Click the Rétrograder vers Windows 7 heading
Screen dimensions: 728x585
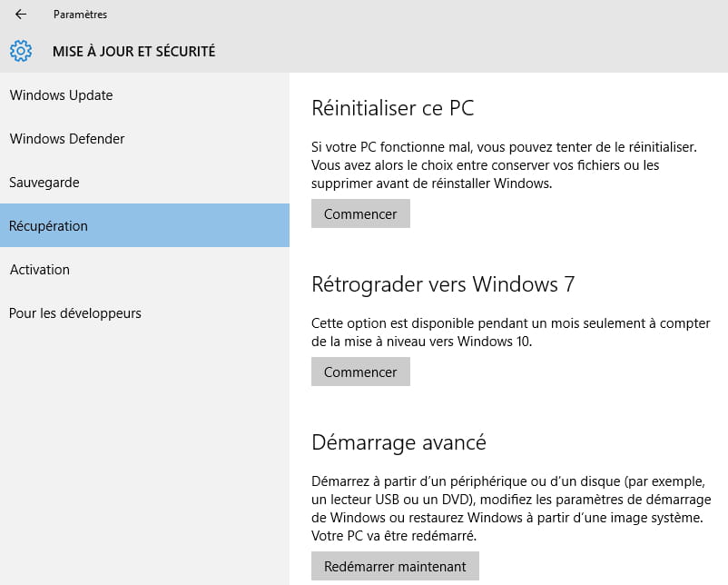(443, 284)
